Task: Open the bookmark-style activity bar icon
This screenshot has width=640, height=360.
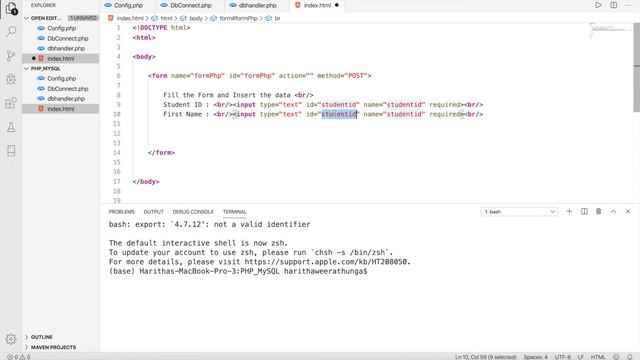Action: pyautogui.click(x=11, y=151)
